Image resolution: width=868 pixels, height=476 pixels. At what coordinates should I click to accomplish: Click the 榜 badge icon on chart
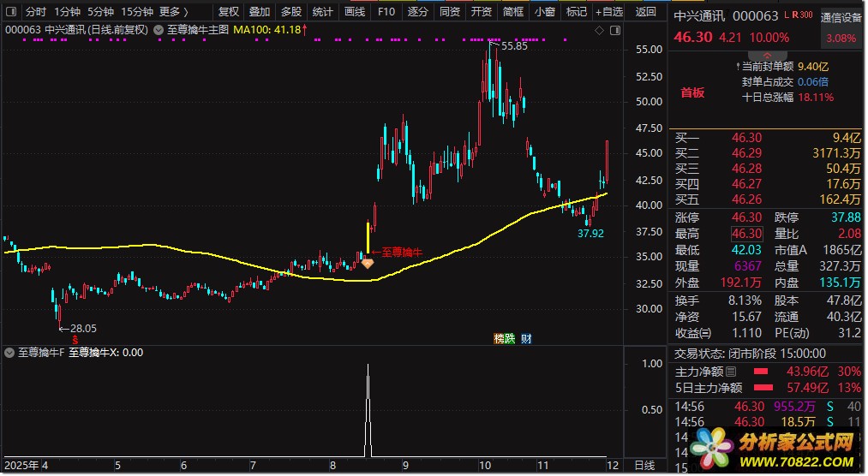pyautogui.click(x=499, y=338)
